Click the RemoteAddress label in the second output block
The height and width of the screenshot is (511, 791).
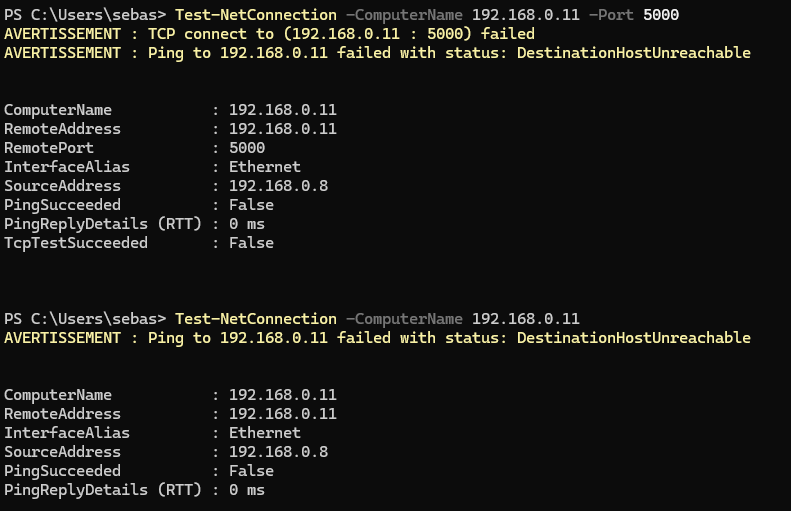tap(62, 414)
